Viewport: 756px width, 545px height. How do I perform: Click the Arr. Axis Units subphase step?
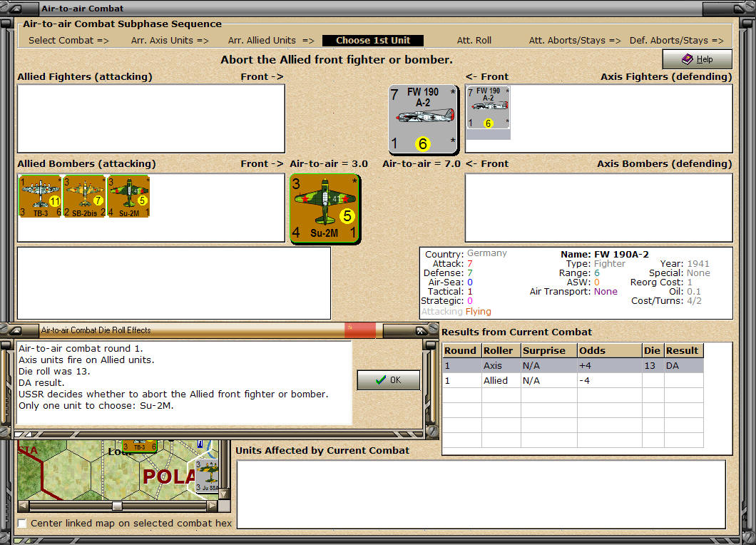170,41
